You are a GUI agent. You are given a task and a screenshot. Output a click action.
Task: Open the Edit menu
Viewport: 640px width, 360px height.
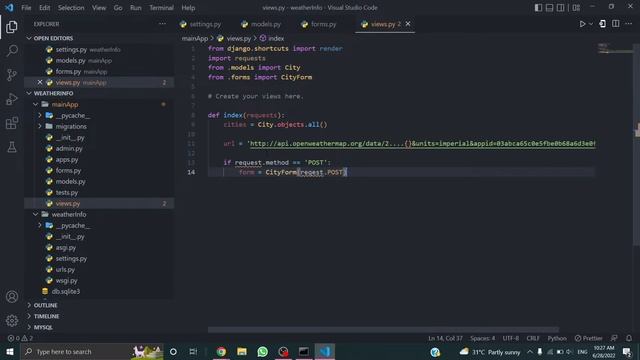click(x=44, y=8)
